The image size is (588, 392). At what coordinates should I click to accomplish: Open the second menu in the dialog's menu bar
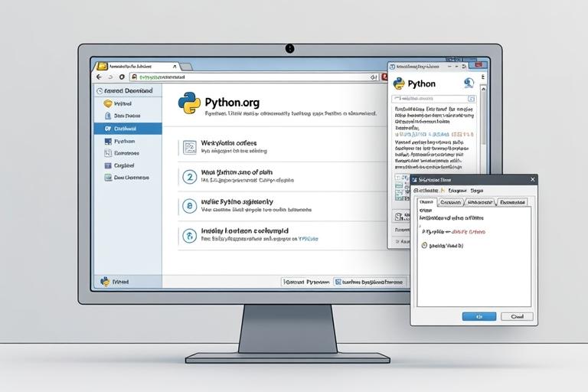click(x=458, y=191)
